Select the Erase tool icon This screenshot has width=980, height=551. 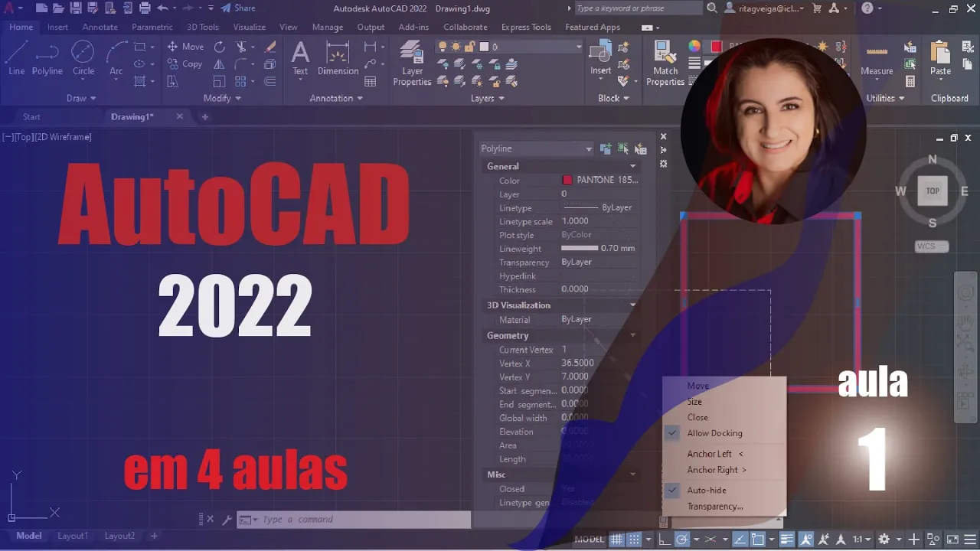270,47
